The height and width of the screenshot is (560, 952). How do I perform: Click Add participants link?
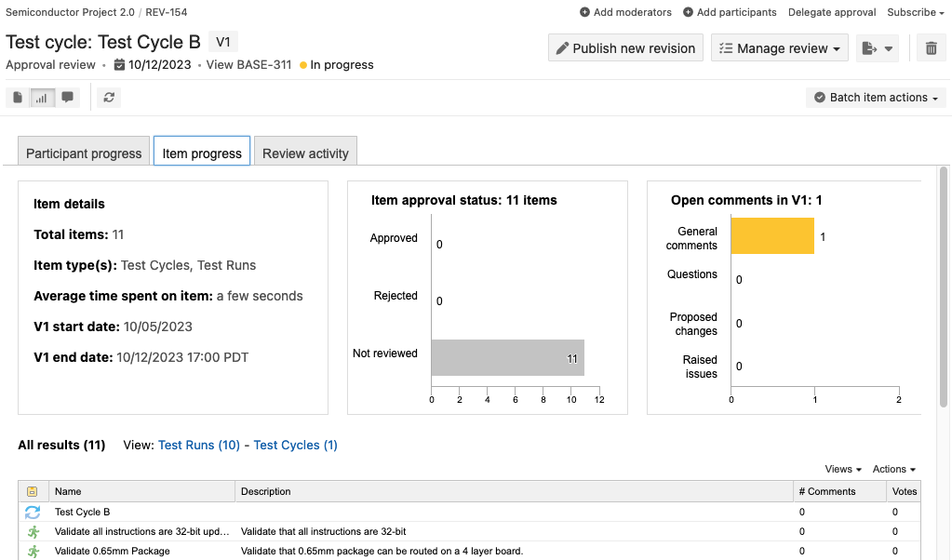pyautogui.click(x=736, y=12)
